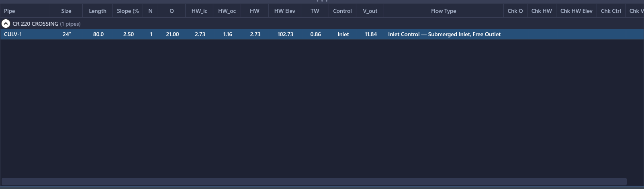Click the panel resize grip dots
644x189 pixels.
(x=322, y=1)
